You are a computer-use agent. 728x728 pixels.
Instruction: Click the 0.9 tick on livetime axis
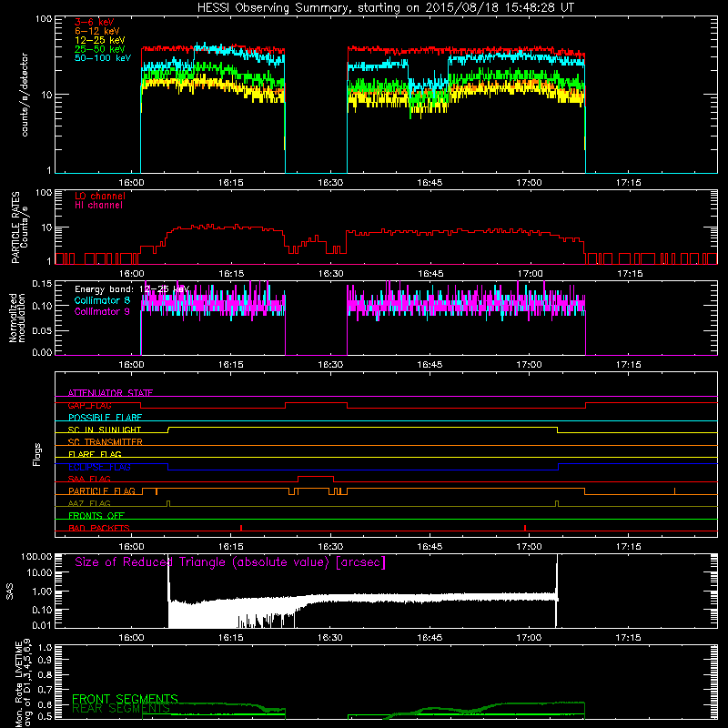tap(45, 661)
